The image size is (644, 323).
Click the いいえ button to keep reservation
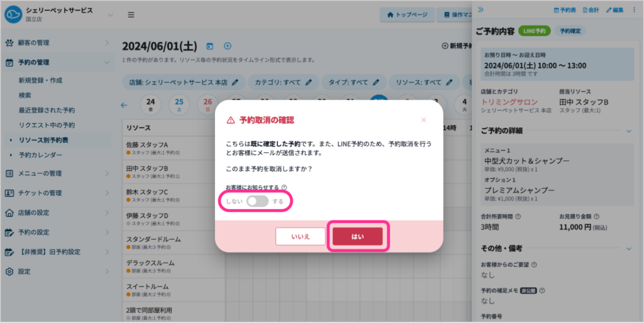tap(301, 236)
